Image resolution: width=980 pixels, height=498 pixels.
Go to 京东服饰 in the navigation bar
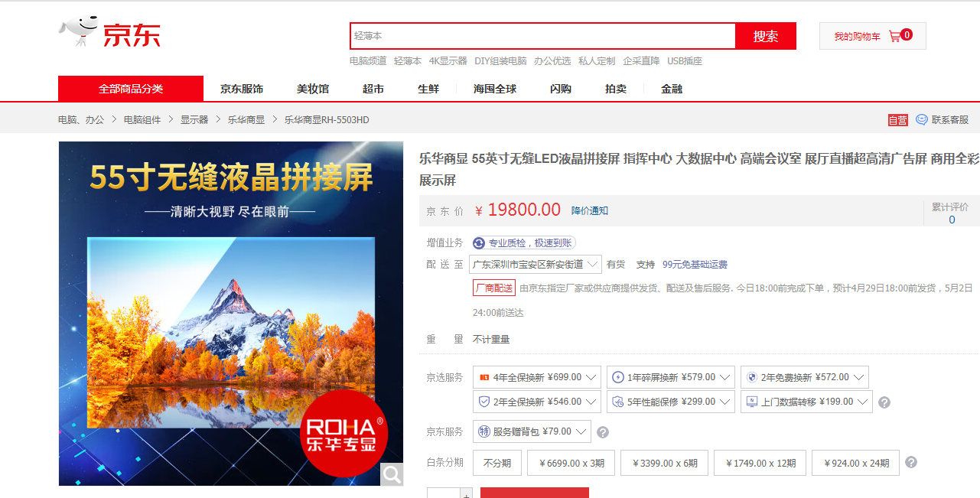pos(242,89)
